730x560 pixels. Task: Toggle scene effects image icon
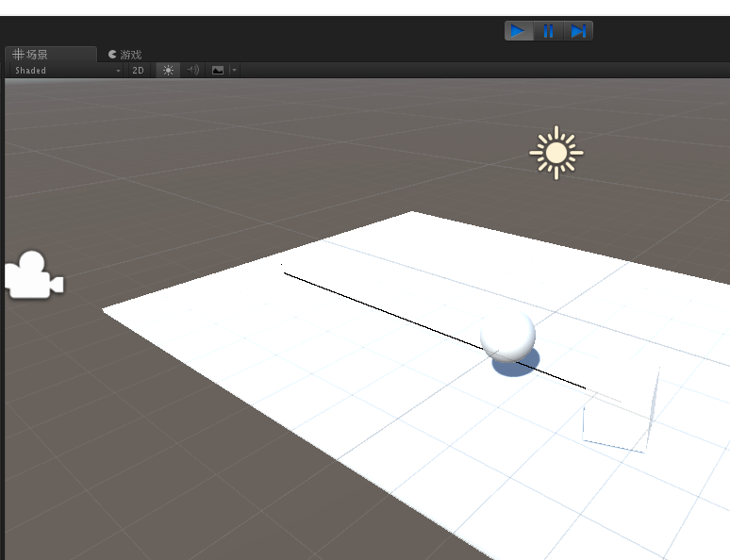point(218,71)
